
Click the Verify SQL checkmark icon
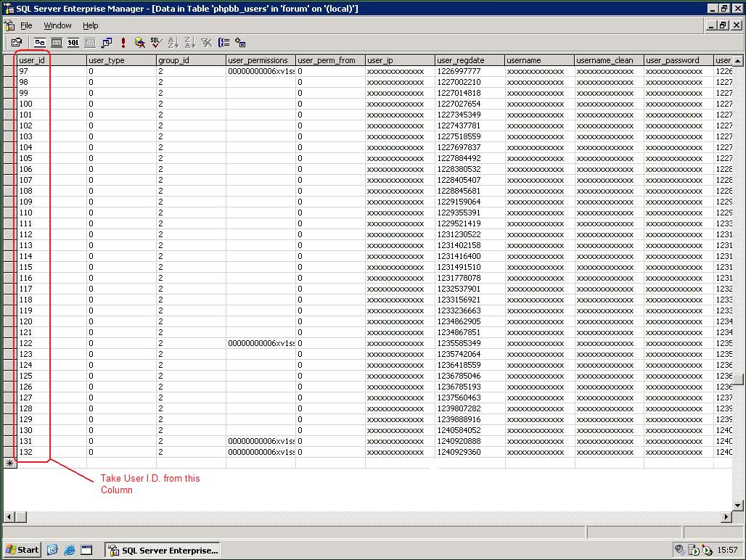tap(155, 43)
